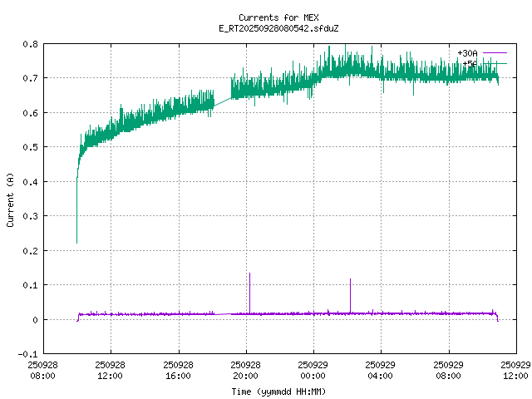Click the +30A legend label
The width and height of the screenshot is (532, 399).
(x=467, y=52)
